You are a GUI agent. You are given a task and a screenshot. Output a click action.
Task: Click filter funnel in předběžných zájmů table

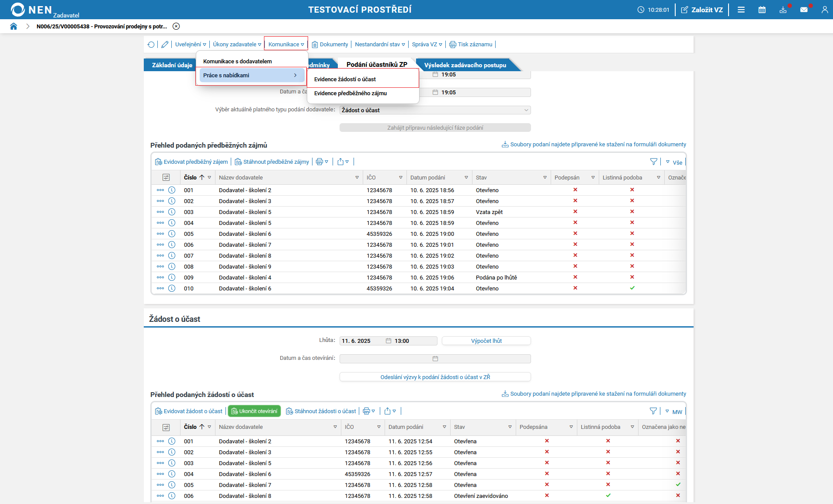(x=653, y=162)
